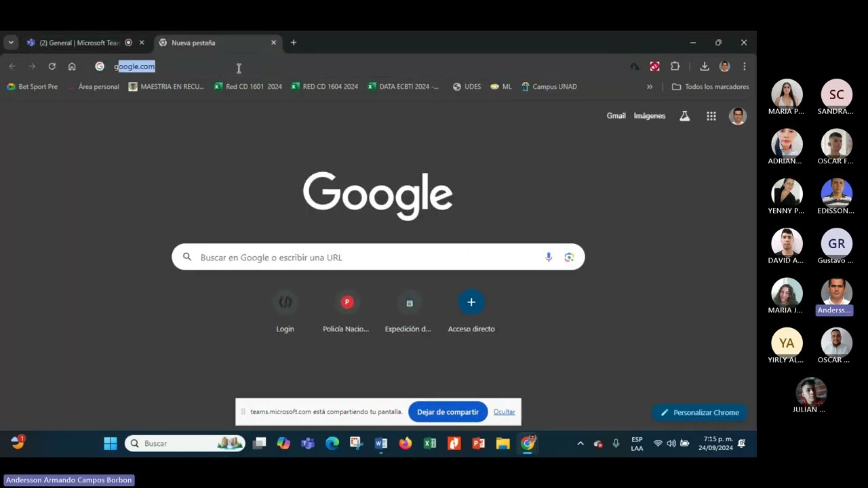
Task: Open Search Labs flask icon
Action: tap(685, 116)
